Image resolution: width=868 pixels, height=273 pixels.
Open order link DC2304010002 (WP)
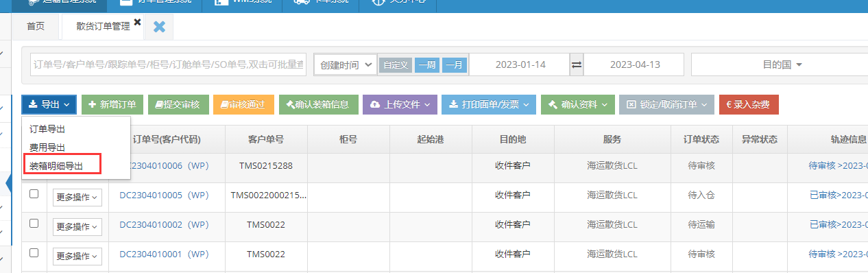tap(164, 224)
